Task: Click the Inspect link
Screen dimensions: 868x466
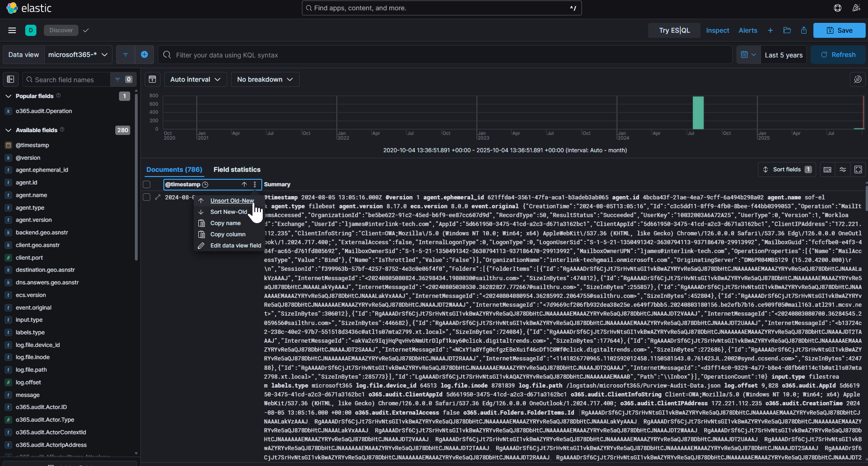Action: click(x=717, y=30)
